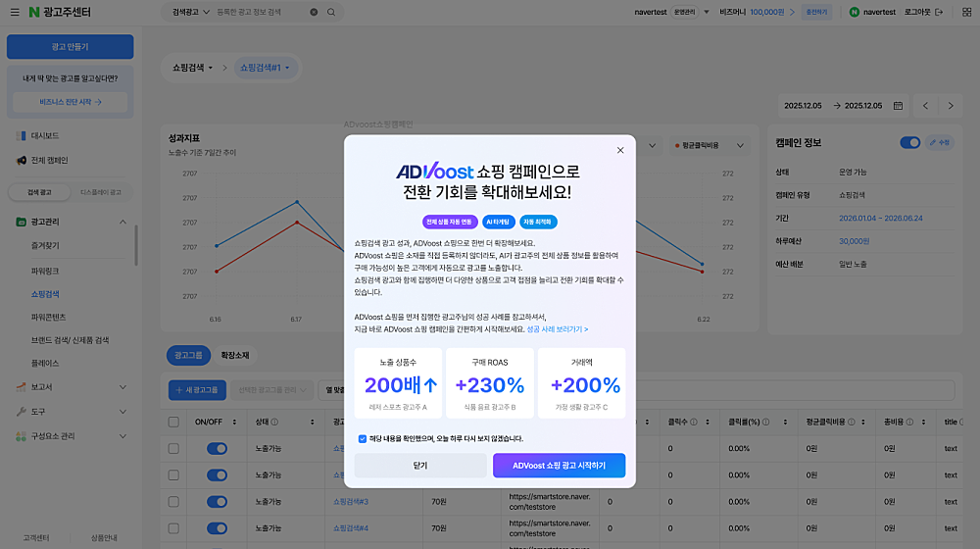Click the 닫기 button in the popup

(420, 466)
